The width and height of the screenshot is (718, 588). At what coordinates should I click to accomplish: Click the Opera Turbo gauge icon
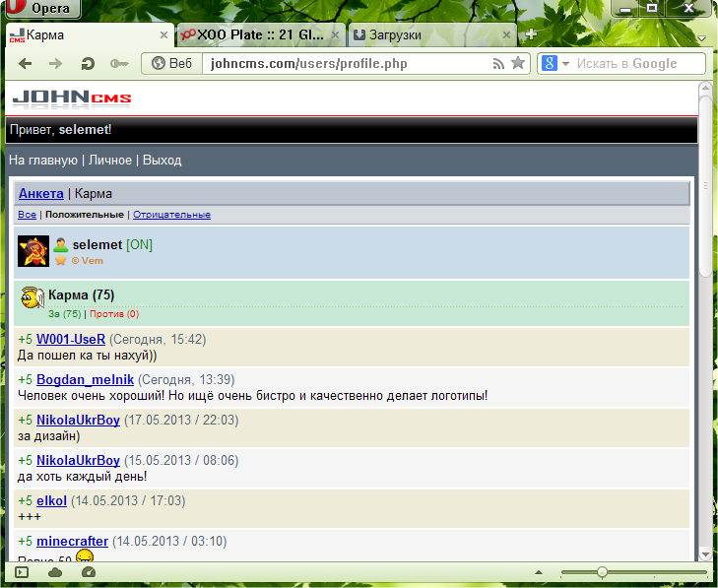88,572
